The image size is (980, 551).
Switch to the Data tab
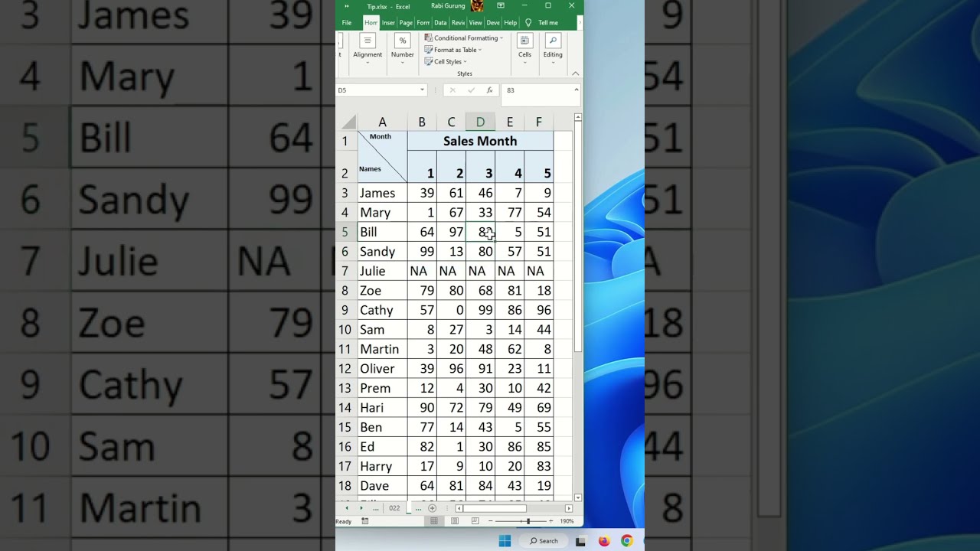coord(440,23)
